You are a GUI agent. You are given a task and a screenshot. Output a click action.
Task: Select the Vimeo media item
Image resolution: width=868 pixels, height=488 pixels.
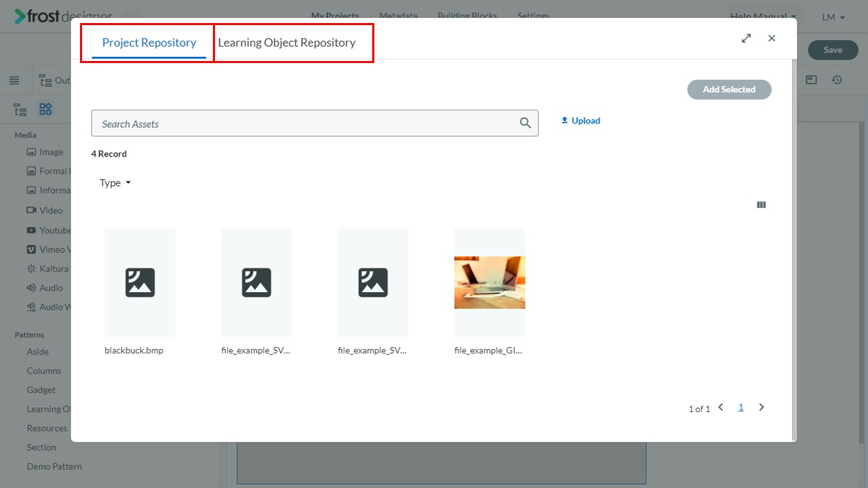click(x=49, y=249)
